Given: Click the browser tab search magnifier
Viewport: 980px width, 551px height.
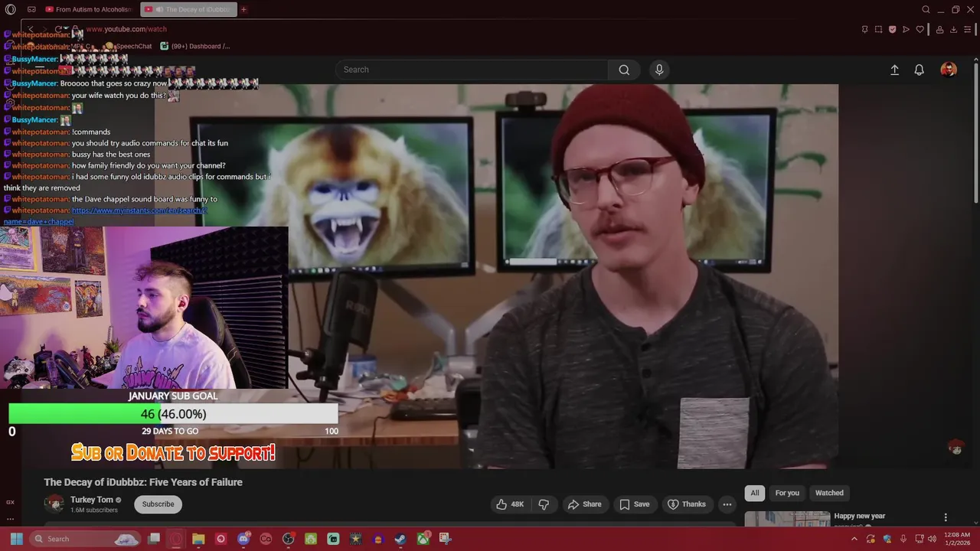Looking at the screenshot, I should [x=926, y=10].
